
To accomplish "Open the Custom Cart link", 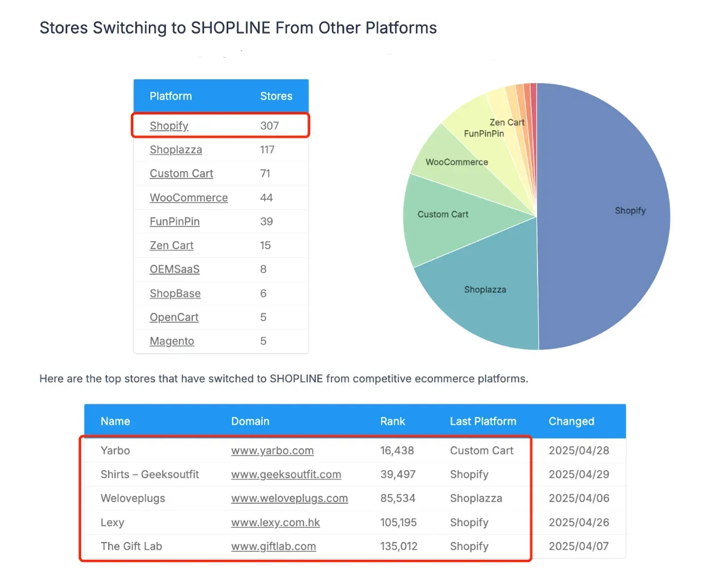I will (x=181, y=173).
